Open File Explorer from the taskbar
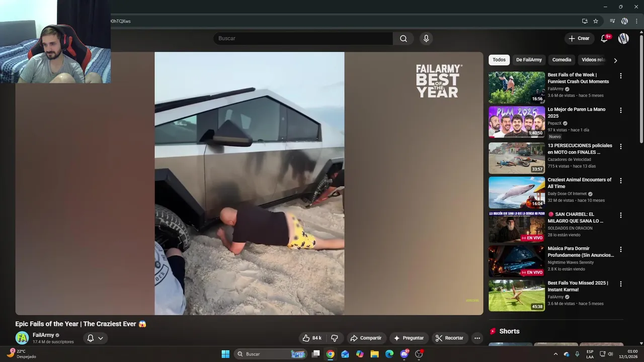 [x=374, y=354]
